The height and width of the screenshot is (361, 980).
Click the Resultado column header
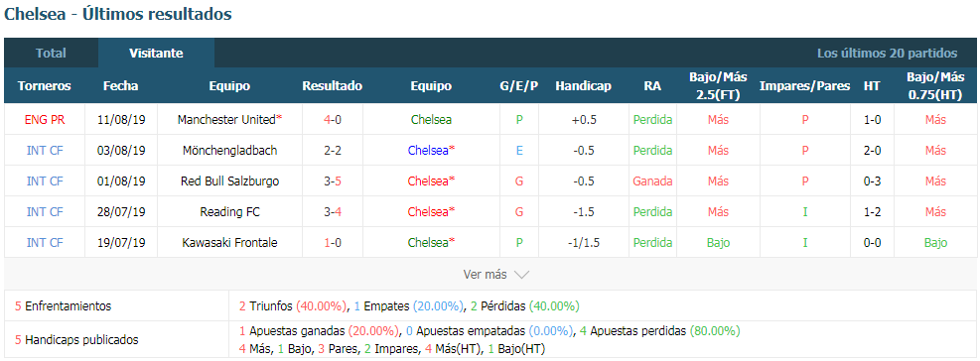coord(333,86)
